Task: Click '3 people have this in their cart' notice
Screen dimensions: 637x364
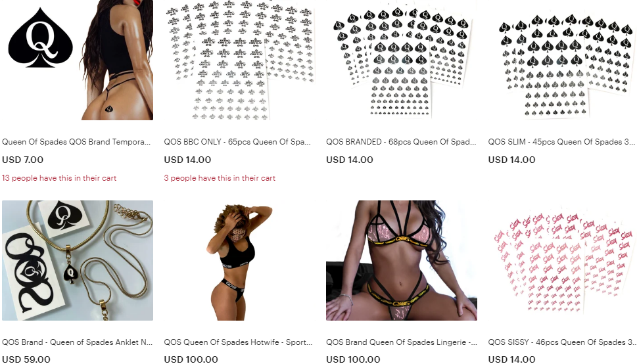Action: [x=220, y=178]
